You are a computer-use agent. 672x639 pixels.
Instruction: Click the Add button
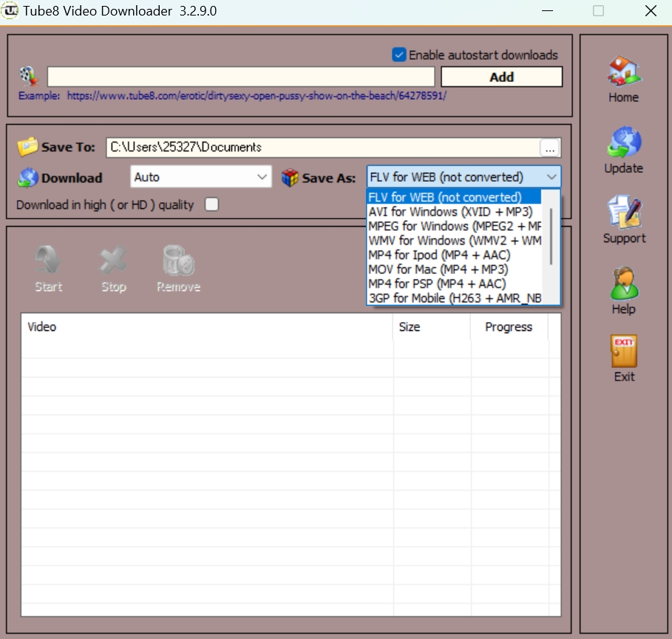[x=501, y=77]
